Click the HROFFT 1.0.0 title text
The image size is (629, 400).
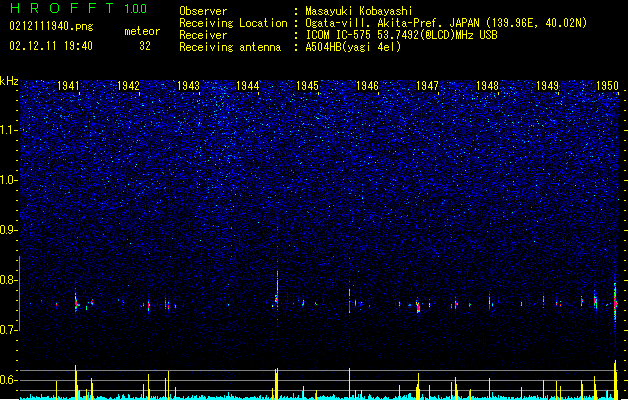[x=79, y=8]
